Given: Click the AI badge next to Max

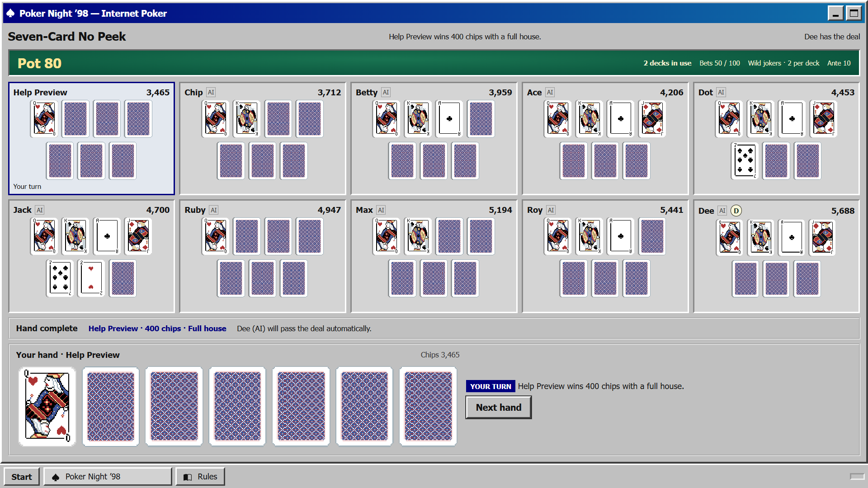Looking at the screenshot, I should [381, 210].
